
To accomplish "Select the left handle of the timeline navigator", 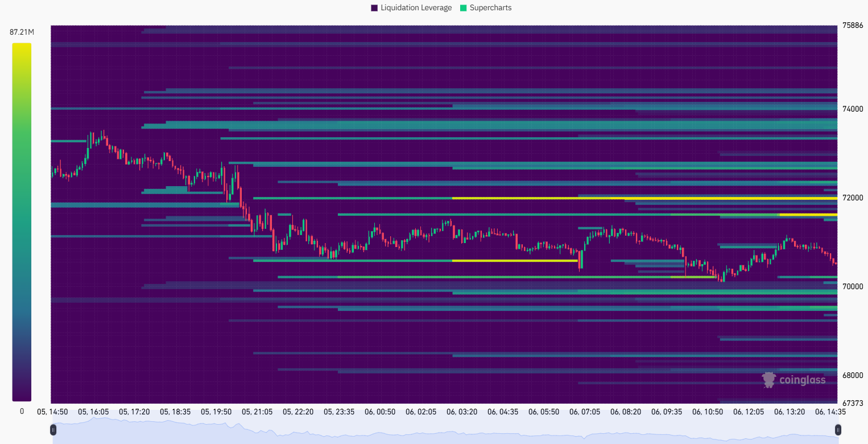I will click(x=53, y=430).
